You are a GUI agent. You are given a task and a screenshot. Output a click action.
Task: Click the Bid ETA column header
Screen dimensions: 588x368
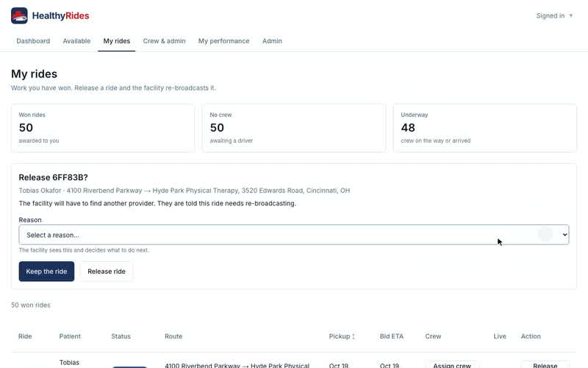(392, 336)
